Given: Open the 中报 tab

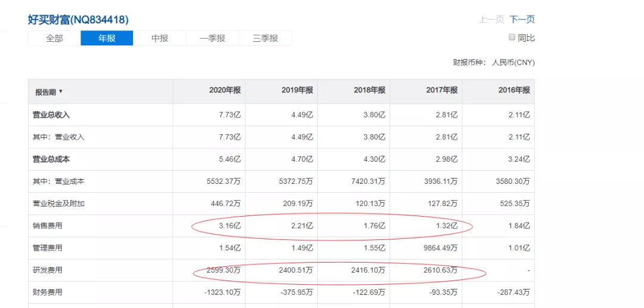Looking at the screenshot, I should (160, 38).
